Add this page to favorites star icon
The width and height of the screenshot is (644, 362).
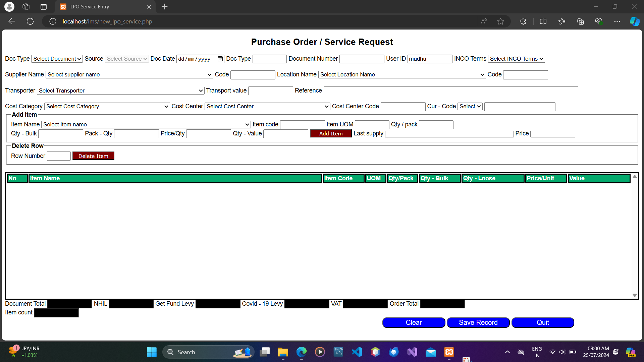(500, 21)
